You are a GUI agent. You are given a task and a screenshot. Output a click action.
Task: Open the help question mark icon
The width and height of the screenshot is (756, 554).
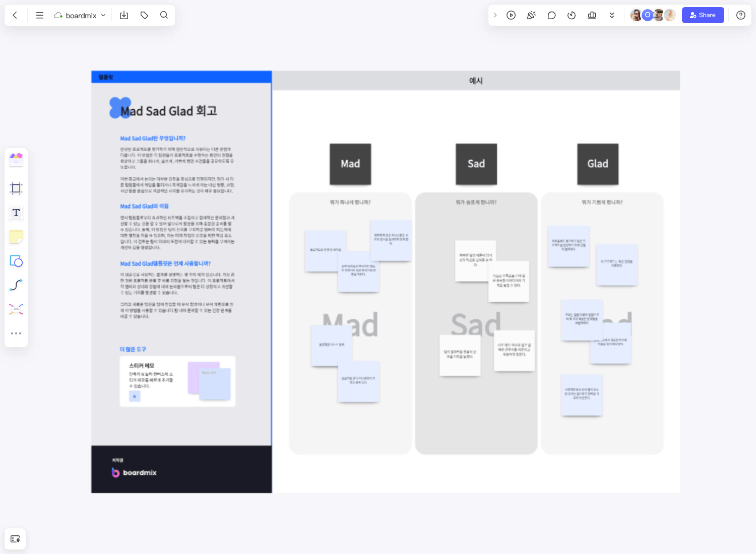740,15
